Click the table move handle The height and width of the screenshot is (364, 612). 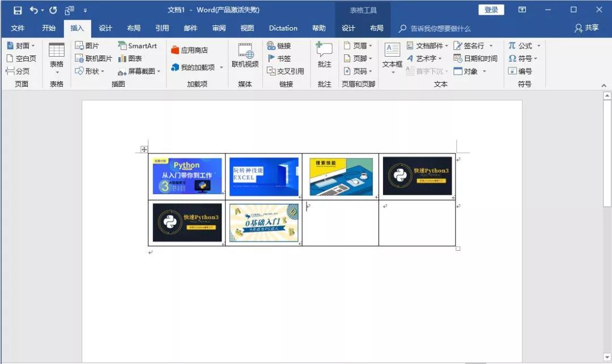click(144, 149)
